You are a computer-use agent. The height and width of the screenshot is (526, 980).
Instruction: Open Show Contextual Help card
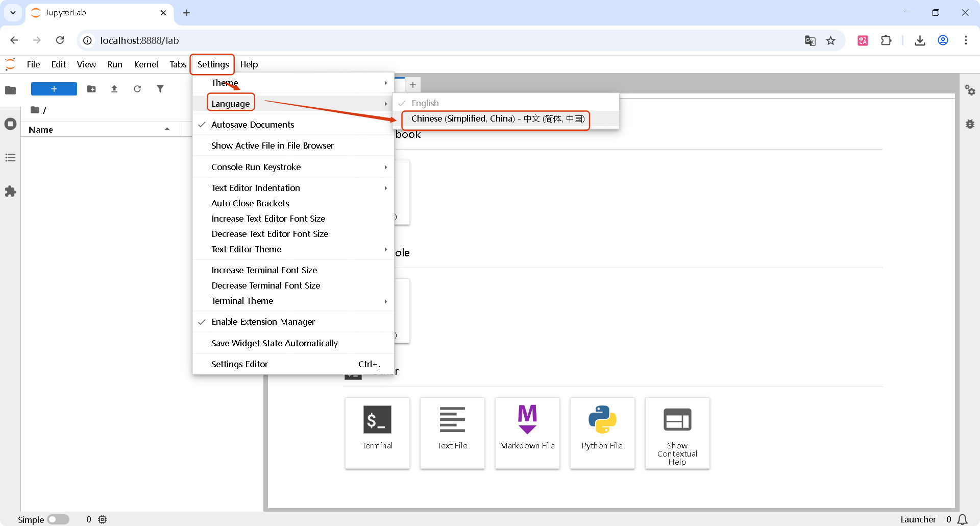pyautogui.click(x=677, y=433)
